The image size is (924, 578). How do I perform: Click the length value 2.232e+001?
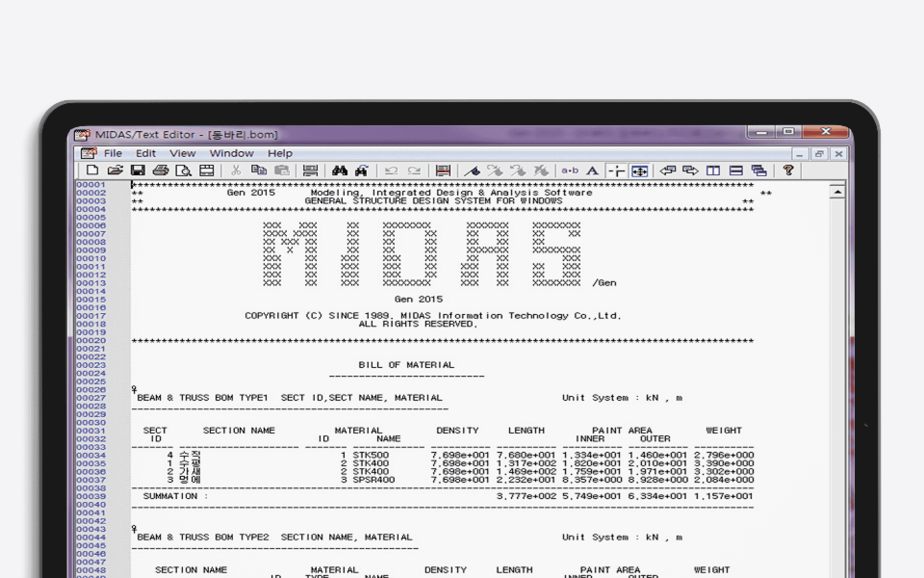526,480
